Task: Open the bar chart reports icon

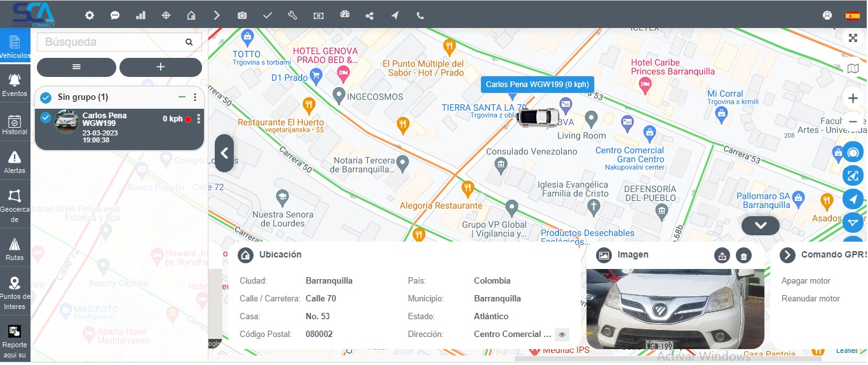Action: click(140, 15)
